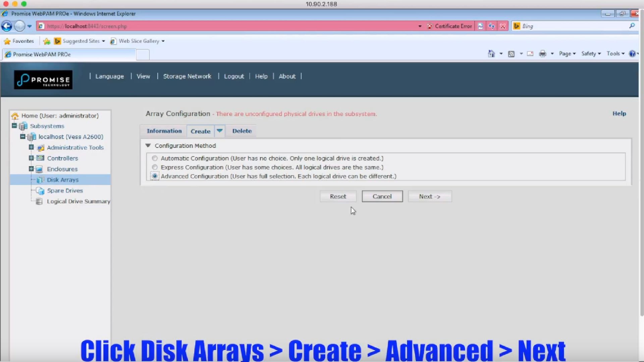Click the add to favorites bar icon
644x362 pixels.
pyautogui.click(x=47, y=41)
